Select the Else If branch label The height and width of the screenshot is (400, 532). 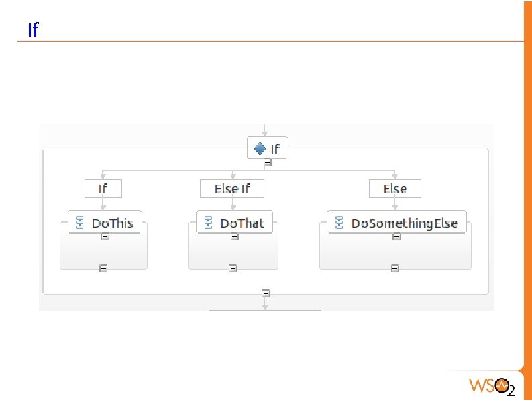(x=232, y=189)
